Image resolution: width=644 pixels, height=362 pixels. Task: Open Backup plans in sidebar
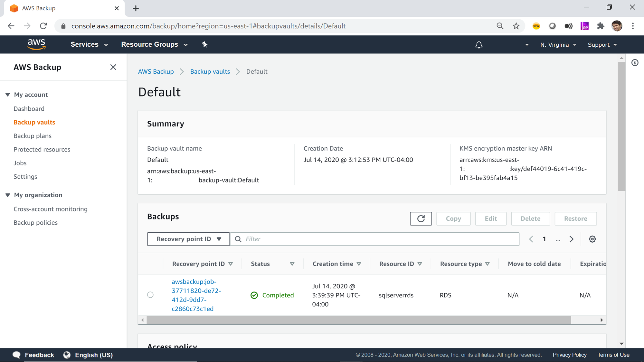click(x=33, y=136)
